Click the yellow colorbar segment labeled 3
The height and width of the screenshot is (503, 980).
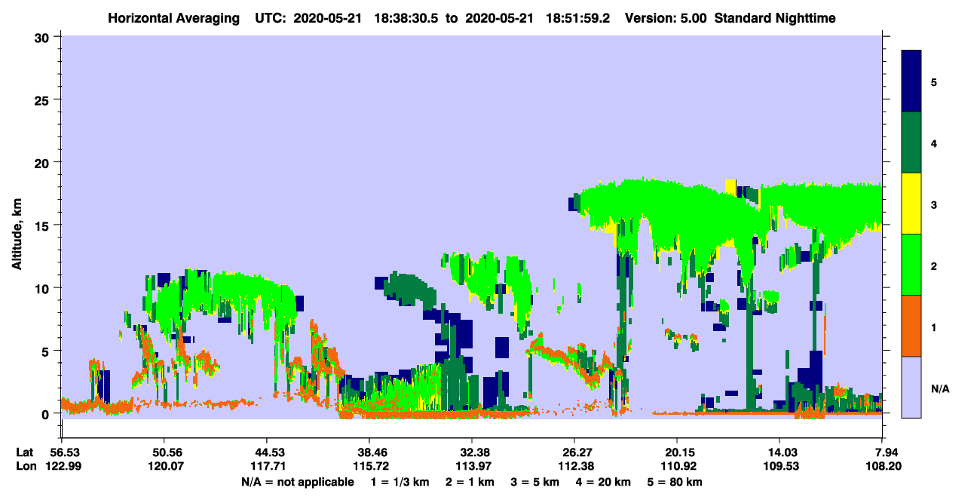tap(911, 204)
